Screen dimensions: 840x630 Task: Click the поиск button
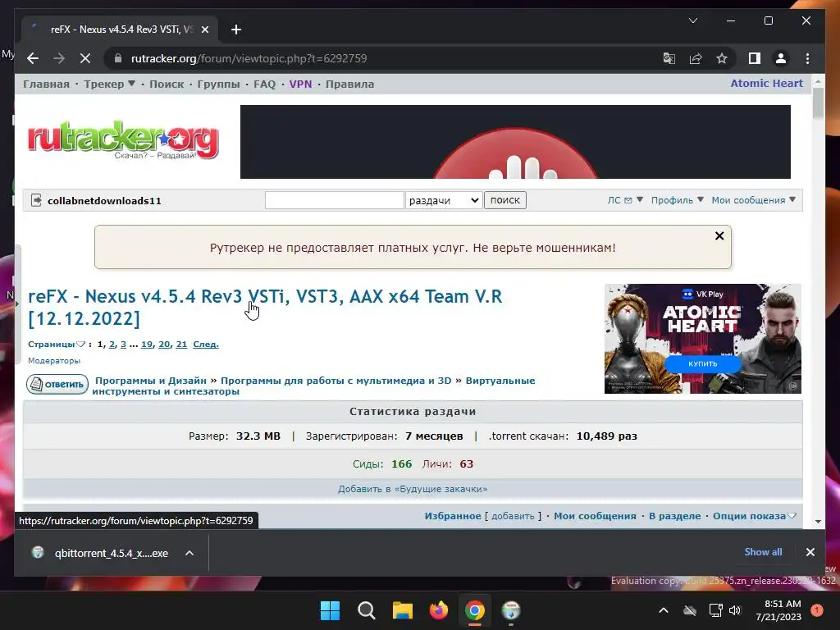pos(505,200)
